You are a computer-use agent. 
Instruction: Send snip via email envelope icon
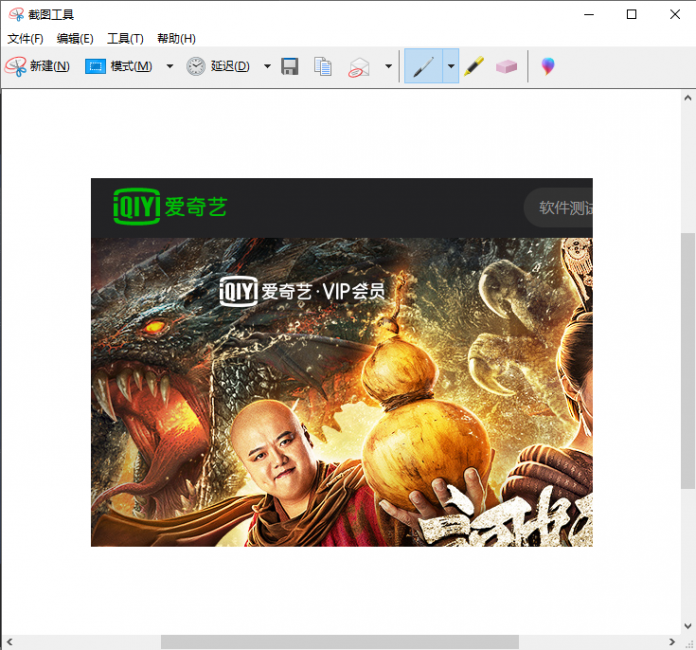click(x=359, y=67)
